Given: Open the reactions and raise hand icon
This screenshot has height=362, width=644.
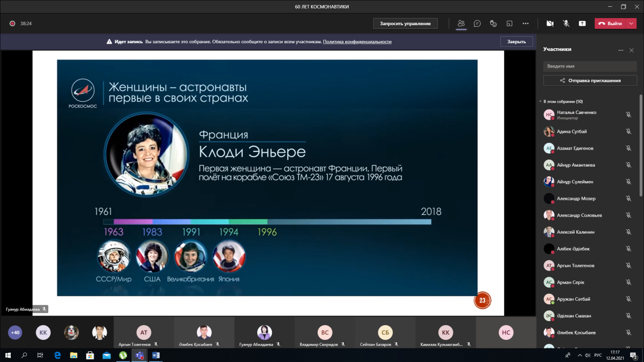Looking at the screenshot, I should (493, 23).
